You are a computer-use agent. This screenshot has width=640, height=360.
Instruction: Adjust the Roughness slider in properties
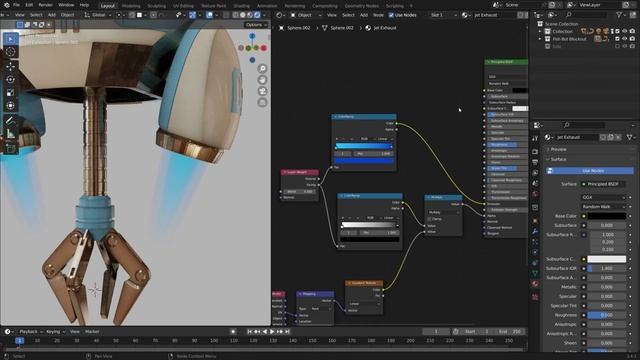607,315
